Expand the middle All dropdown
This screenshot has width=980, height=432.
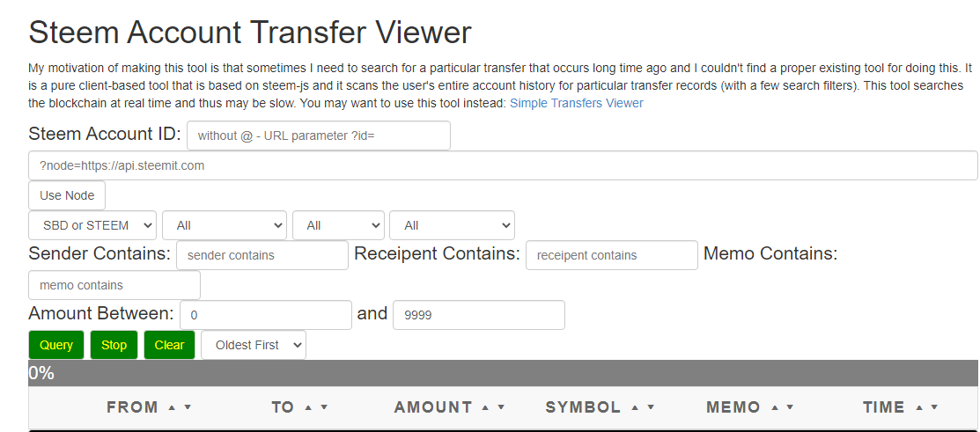pyautogui.click(x=338, y=225)
